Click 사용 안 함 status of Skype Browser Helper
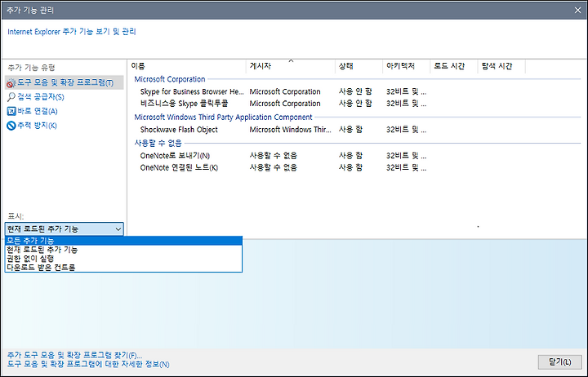Screen dimensions: 588x377 (355, 91)
